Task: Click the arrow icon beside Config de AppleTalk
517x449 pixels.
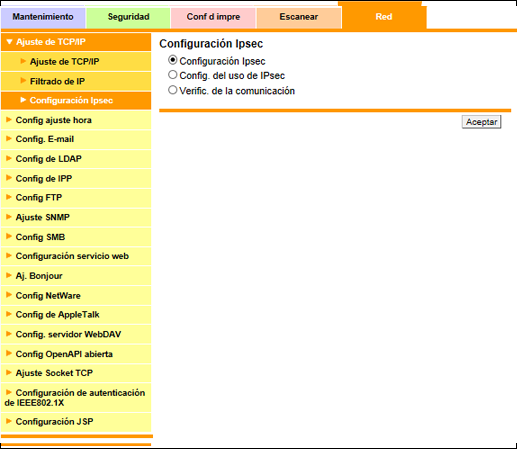Action: (x=9, y=314)
